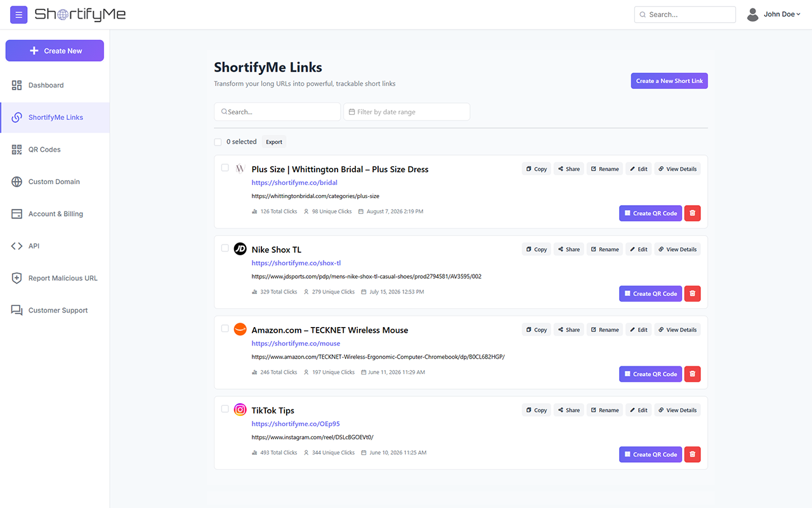The height and width of the screenshot is (508, 812).
Task: Copy the shortifyme.co/bridal link
Action: point(536,169)
